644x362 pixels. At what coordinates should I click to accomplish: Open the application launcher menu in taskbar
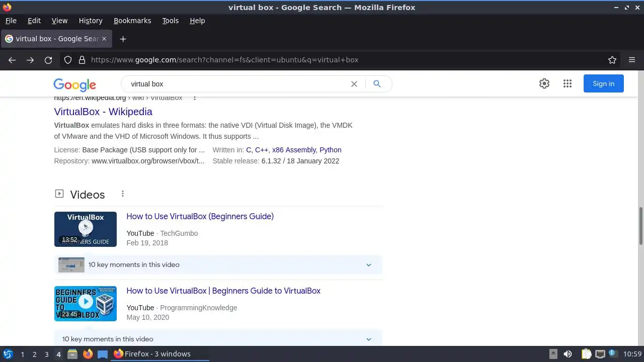point(8,354)
